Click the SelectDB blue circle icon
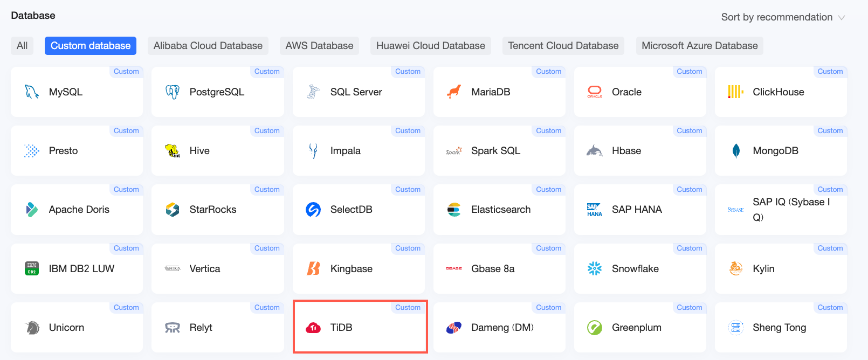Viewport: 868px width, 360px height. click(313, 210)
